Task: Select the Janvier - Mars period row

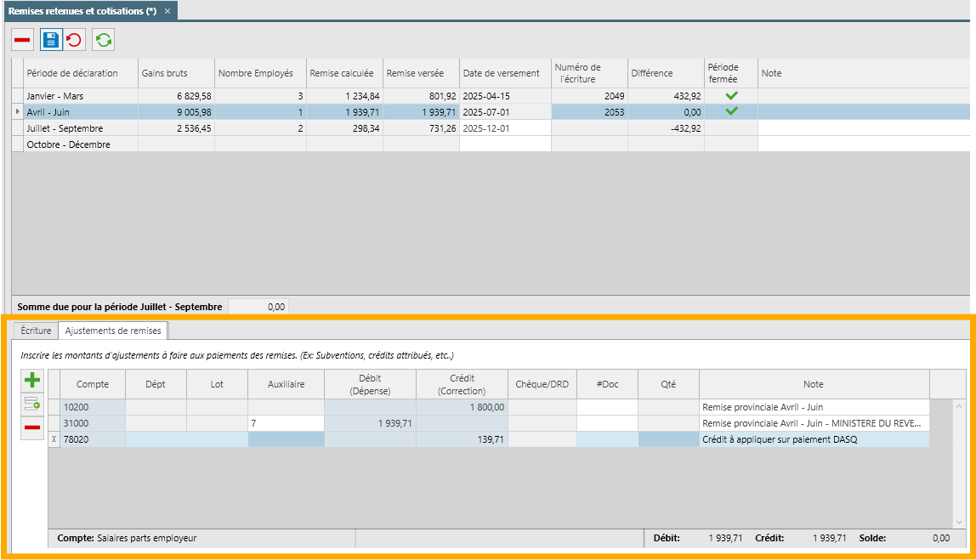Action: pyautogui.click(x=491, y=96)
